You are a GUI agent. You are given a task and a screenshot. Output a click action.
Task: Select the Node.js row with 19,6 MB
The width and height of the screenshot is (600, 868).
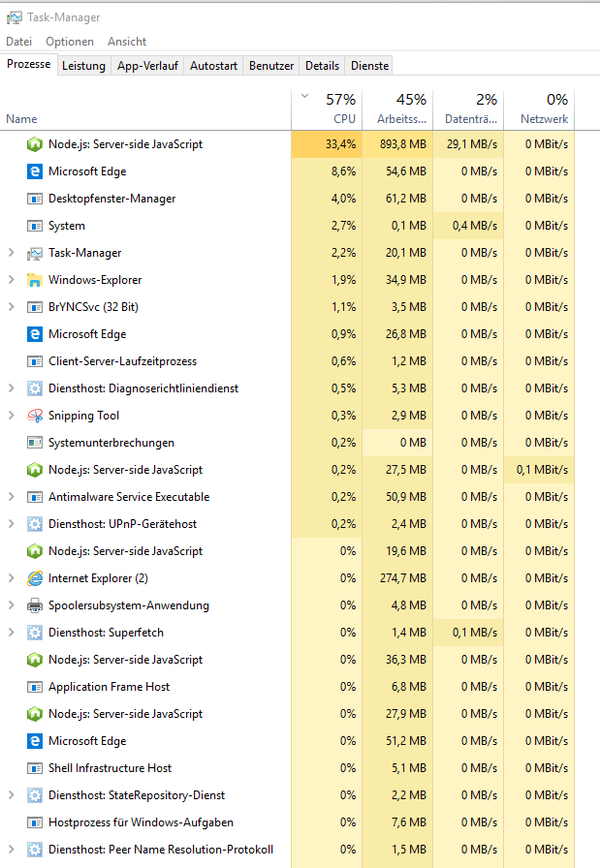pos(287,551)
